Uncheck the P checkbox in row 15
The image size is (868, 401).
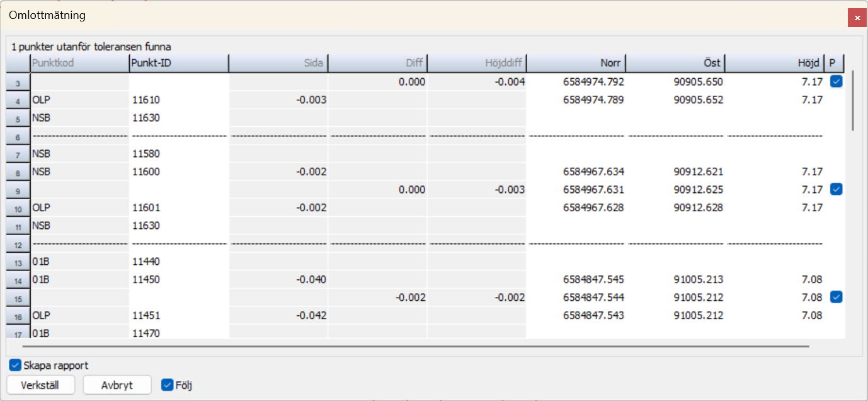pos(836,297)
